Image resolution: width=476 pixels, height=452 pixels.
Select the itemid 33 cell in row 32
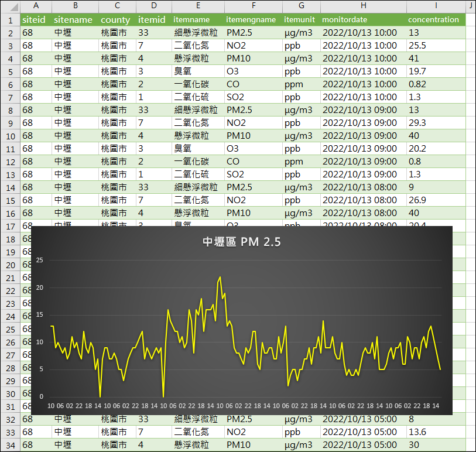tap(154, 419)
